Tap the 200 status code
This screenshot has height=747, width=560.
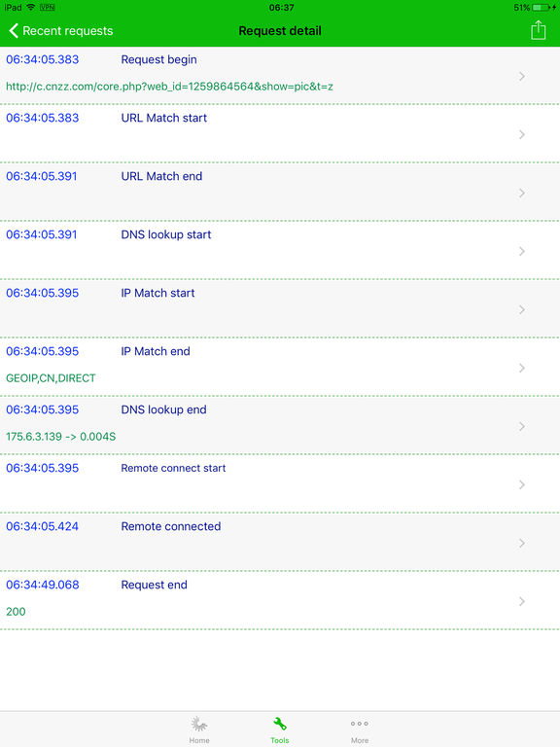pos(16,612)
